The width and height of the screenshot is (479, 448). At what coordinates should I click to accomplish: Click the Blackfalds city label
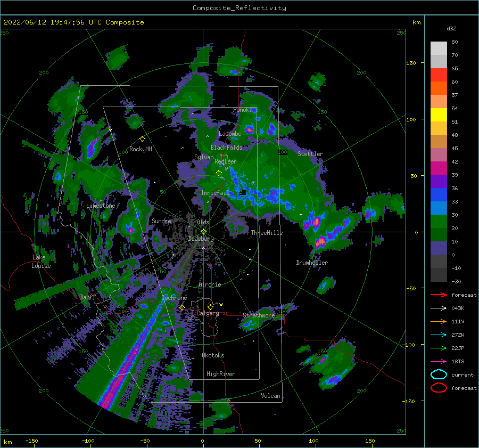click(x=226, y=148)
